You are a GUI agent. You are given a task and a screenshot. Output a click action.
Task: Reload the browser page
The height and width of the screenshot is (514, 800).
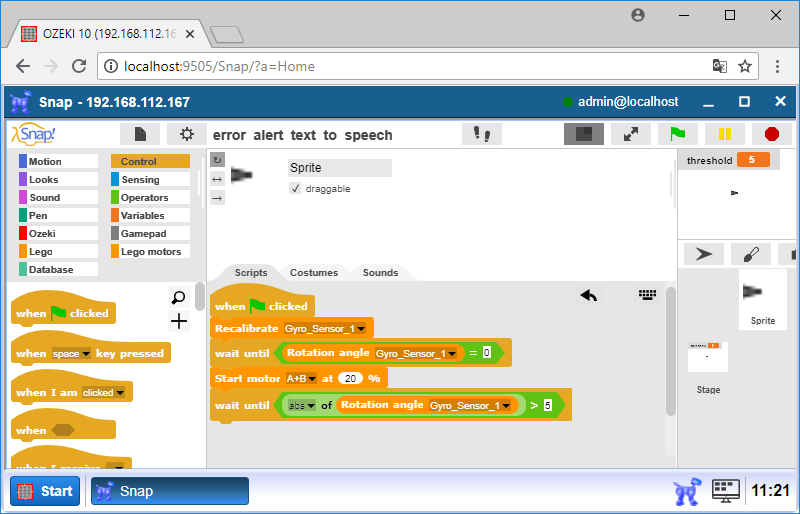[79, 66]
